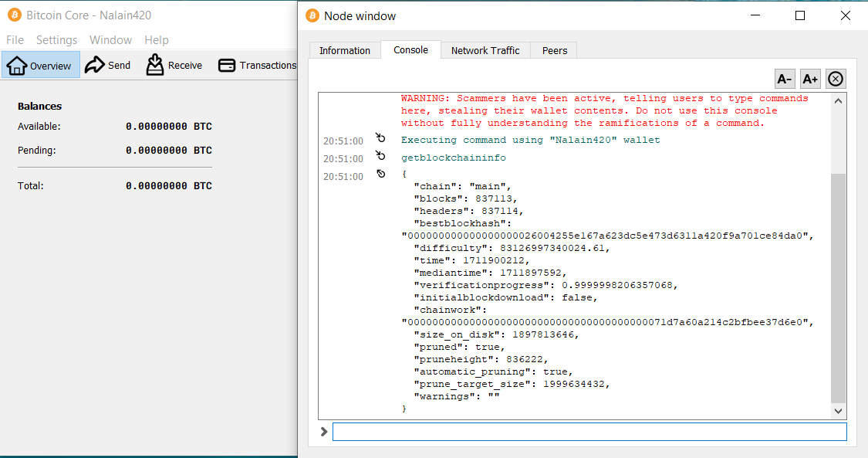The image size is (868, 458).
Task: Minimize the Node window
Action: [x=755, y=15]
